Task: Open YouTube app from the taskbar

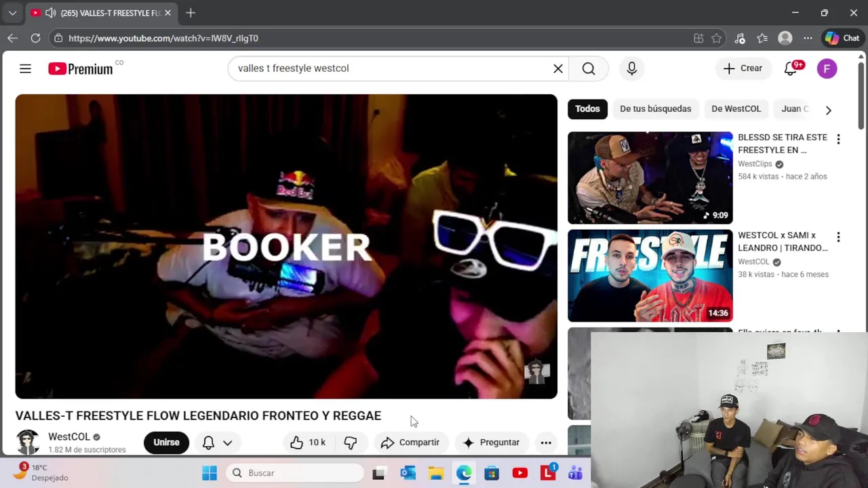Action: pyautogui.click(x=520, y=473)
